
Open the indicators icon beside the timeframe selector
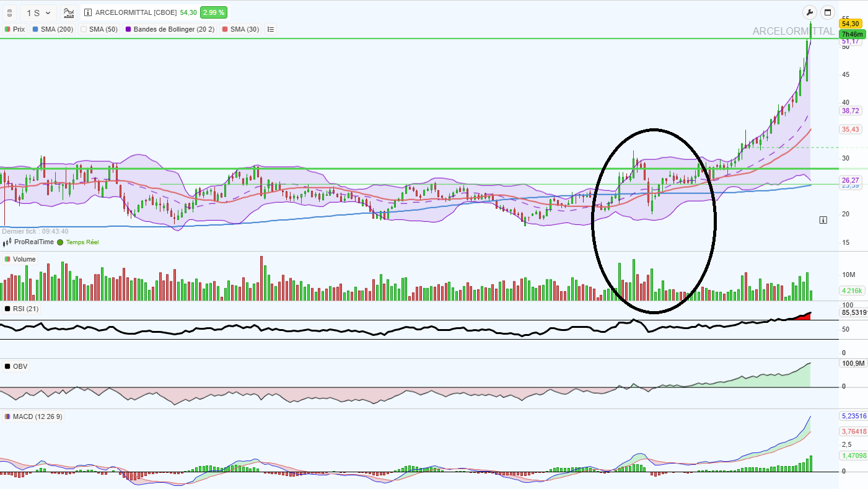[69, 12]
